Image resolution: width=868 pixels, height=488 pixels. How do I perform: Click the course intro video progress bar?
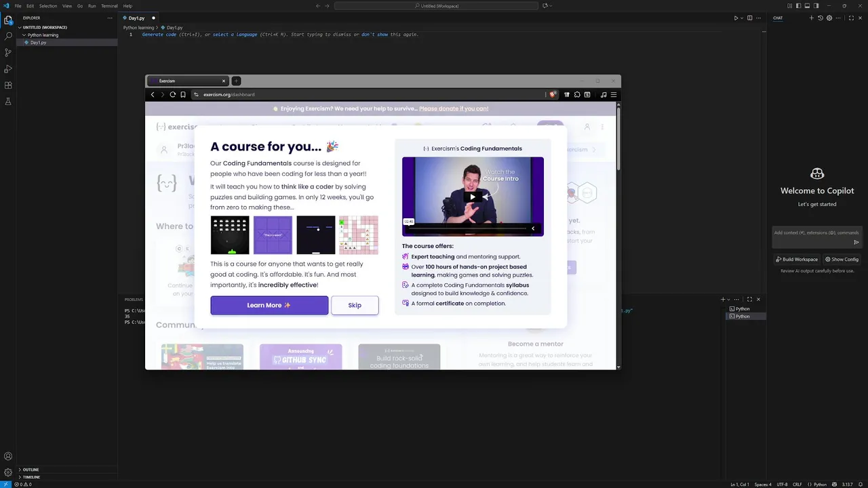coord(467,228)
